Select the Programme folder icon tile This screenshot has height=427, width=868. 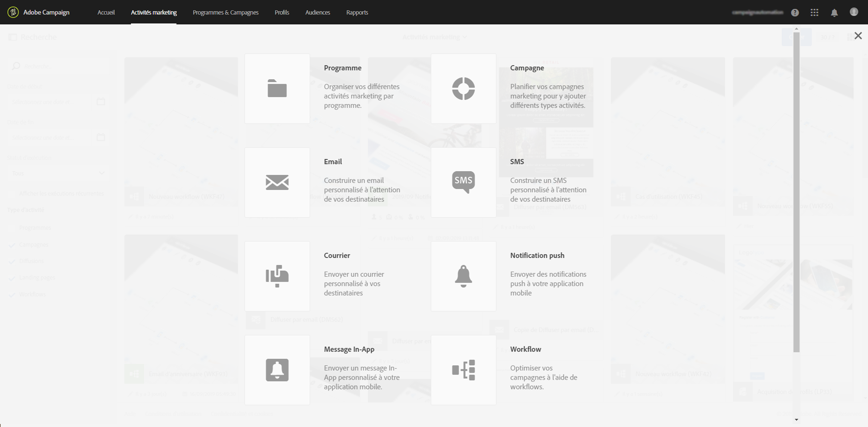tap(277, 89)
